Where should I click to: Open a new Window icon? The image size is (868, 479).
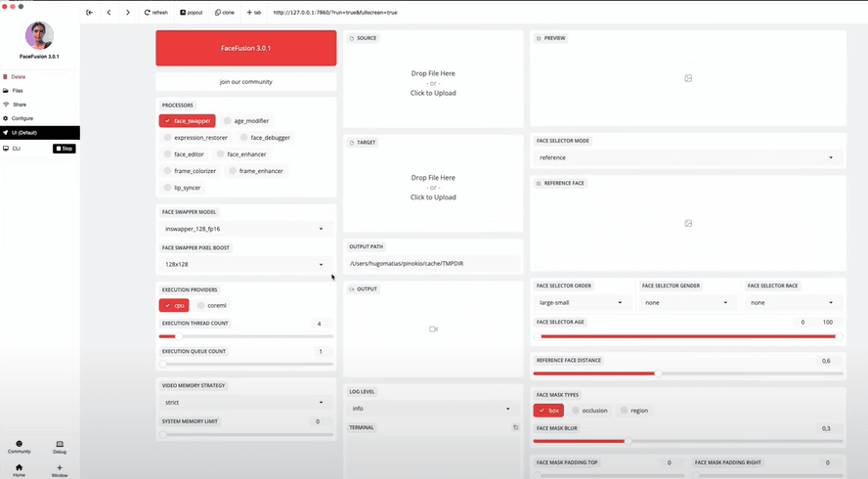click(60, 470)
